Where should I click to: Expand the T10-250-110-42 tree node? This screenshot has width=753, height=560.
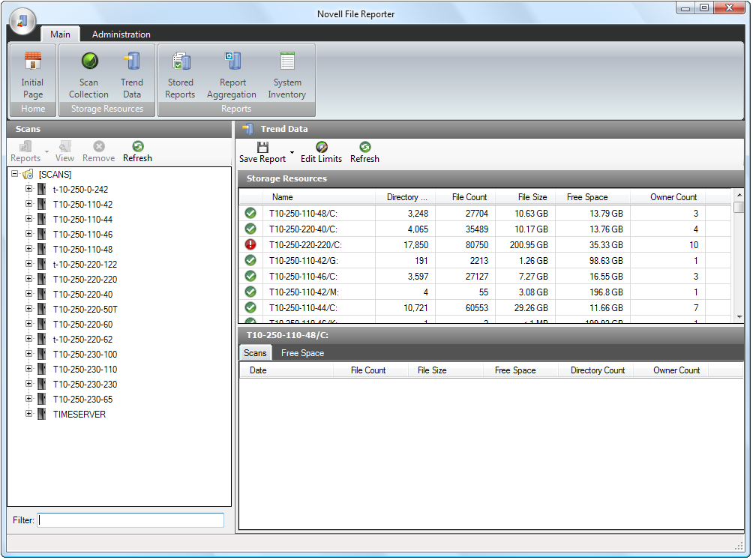[29, 204]
